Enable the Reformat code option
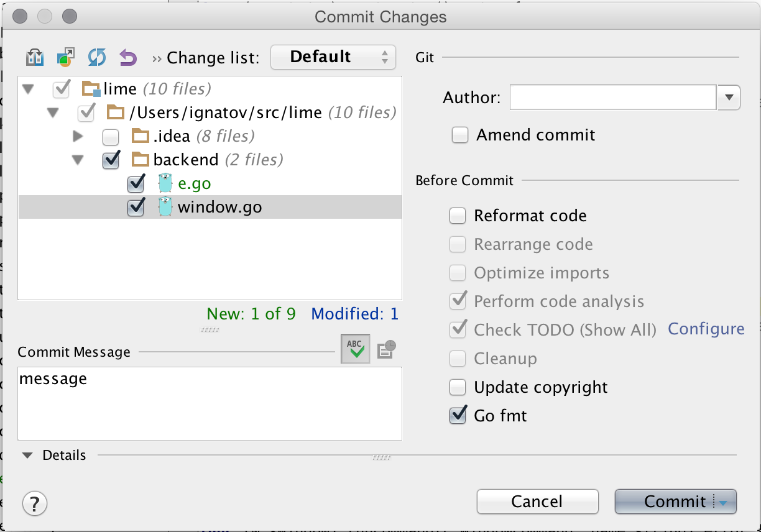The height and width of the screenshot is (532, 761). click(x=458, y=216)
